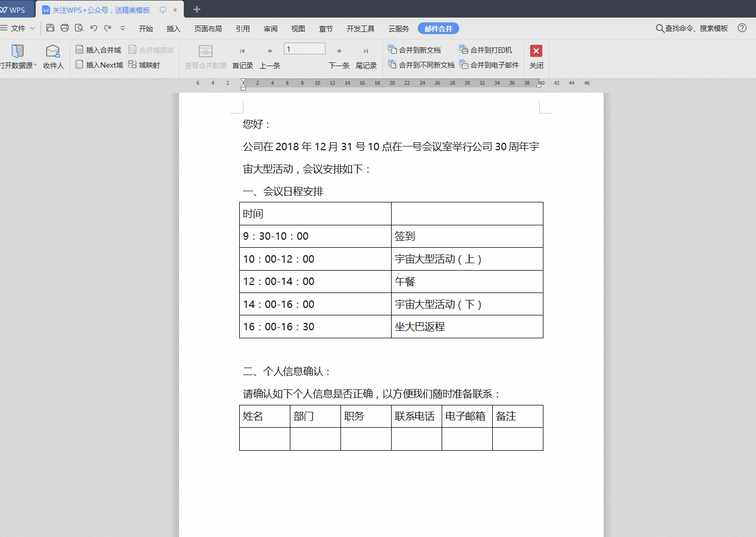Select the 邮件合并 tab
Screen dimensions: 756x537
pyautogui.click(x=438, y=29)
